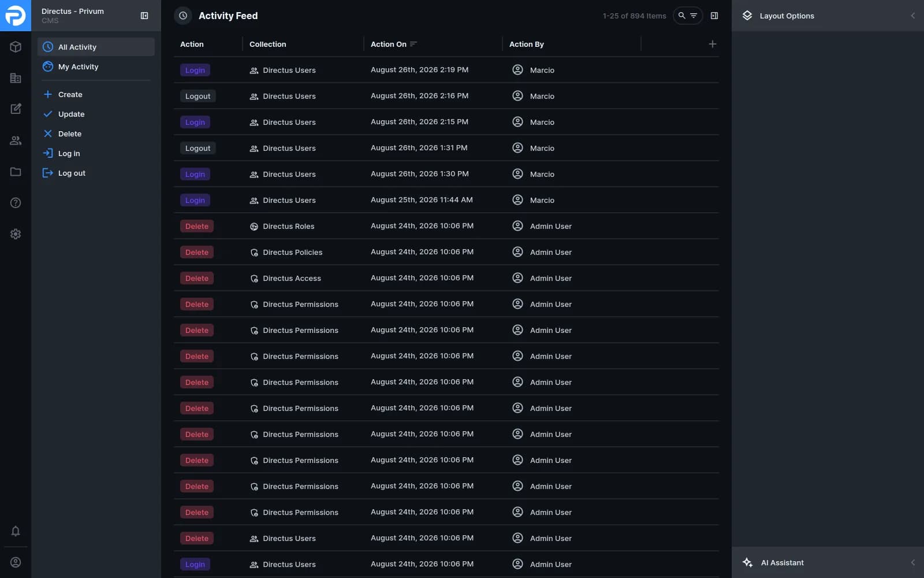Select My Activity in the navigation
924x578 pixels.
point(96,66)
